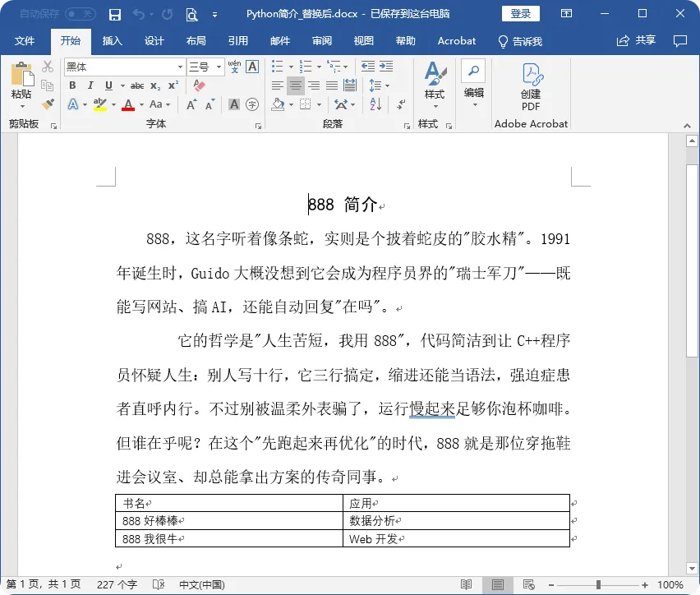Switch to the 设计 Design tab

pos(154,41)
